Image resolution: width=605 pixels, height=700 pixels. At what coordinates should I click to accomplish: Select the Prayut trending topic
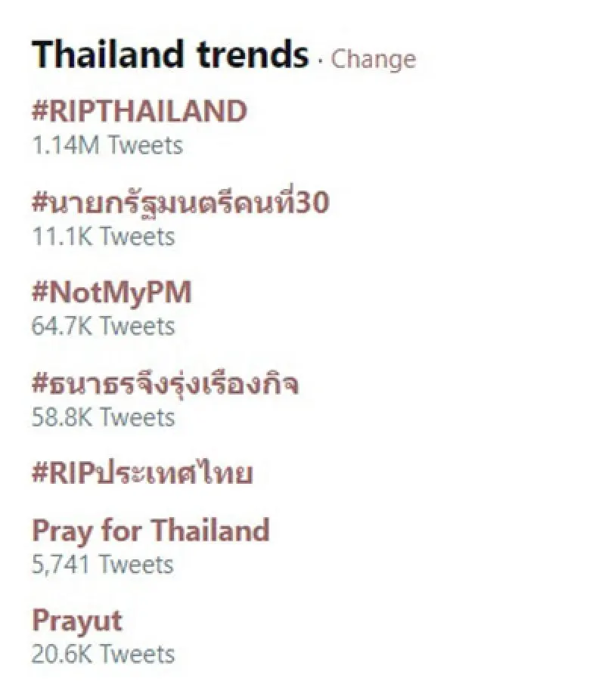coord(76,621)
